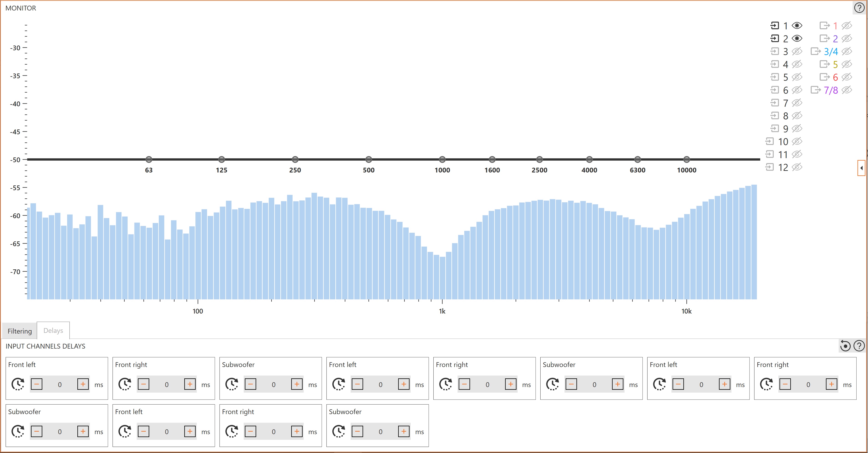This screenshot has height=453, width=868.
Task: Show input 3 curve via eye icon
Action: pos(797,51)
